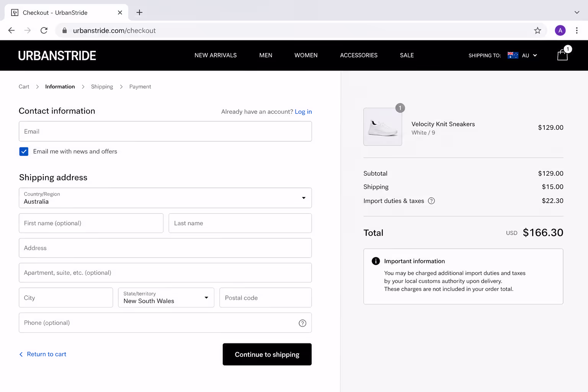Open the MEN menu
This screenshot has height=392, width=588.
[x=266, y=56]
